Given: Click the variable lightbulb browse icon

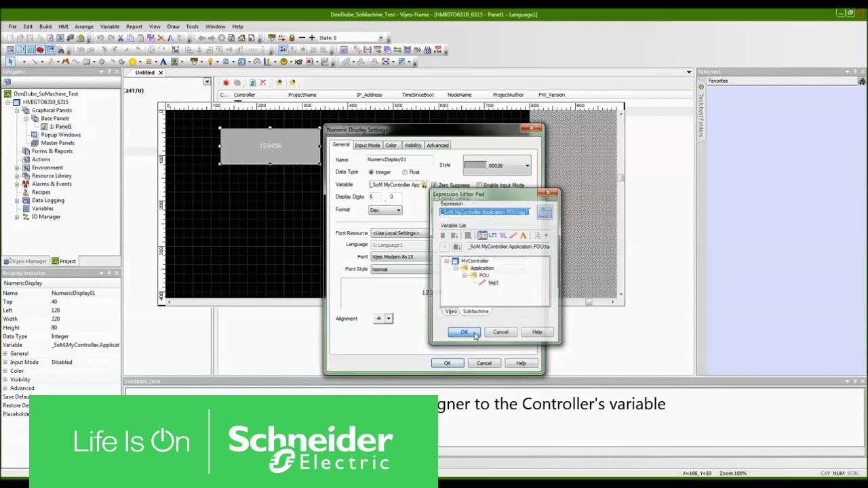Looking at the screenshot, I should point(425,184).
